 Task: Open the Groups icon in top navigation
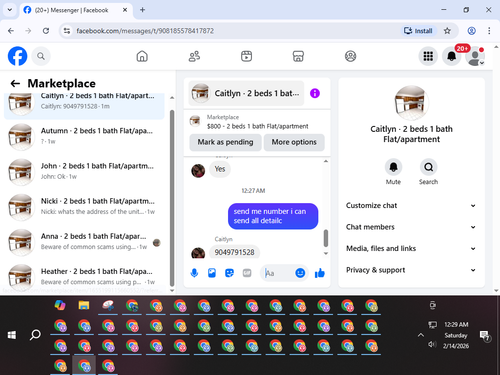pyautogui.click(x=350, y=56)
